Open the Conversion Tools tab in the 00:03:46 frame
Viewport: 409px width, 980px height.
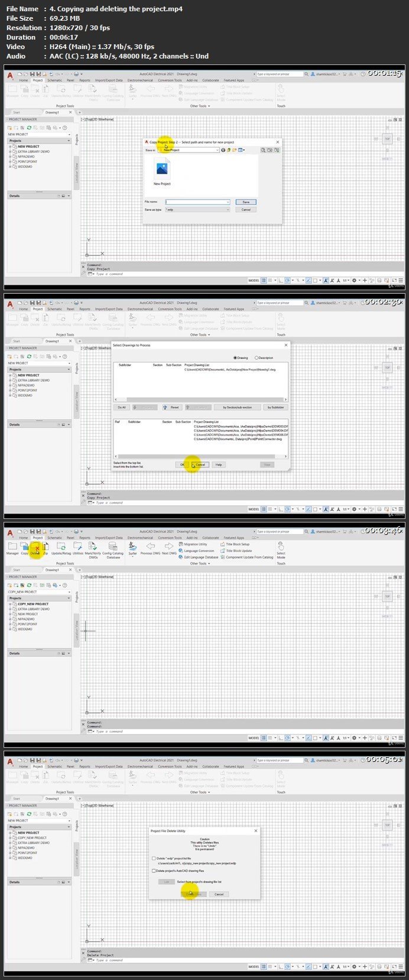point(170,538)
